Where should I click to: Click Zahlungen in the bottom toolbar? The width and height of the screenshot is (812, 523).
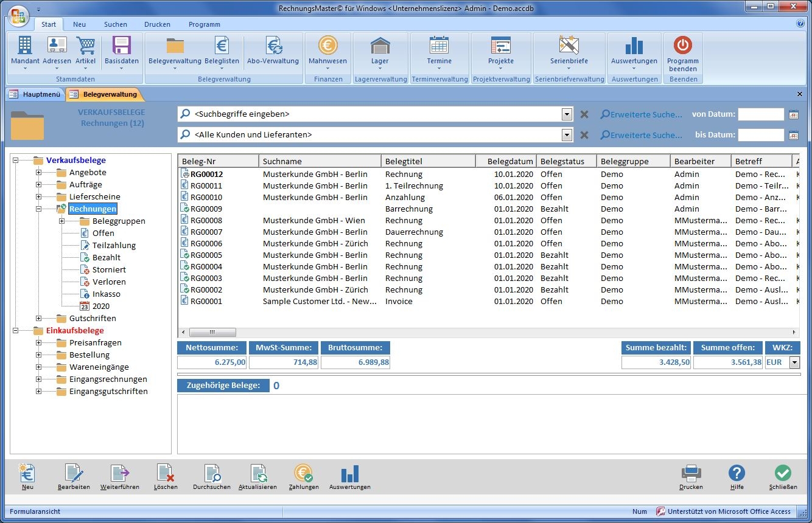click(303, 474)
